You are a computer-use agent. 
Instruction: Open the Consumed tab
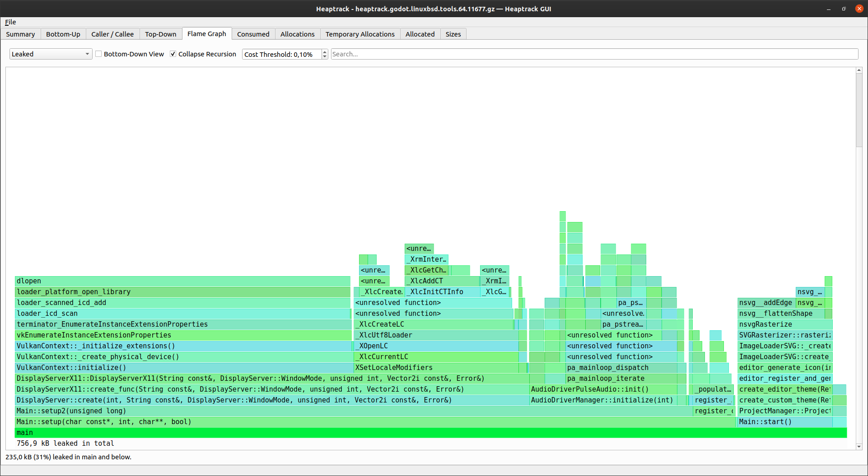point(253,34)
